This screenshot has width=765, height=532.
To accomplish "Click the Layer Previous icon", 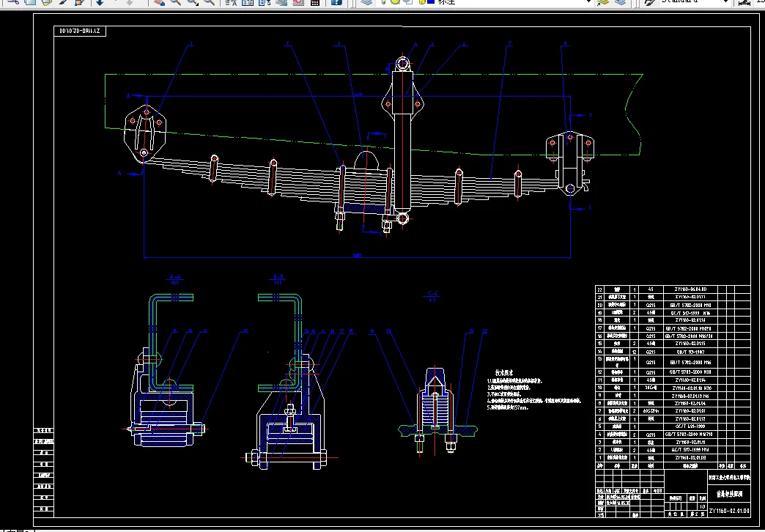I will point(621,2).
